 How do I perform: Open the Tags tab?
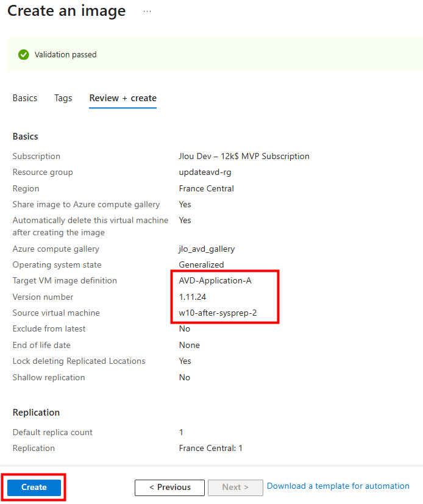[x=63, y=98]
